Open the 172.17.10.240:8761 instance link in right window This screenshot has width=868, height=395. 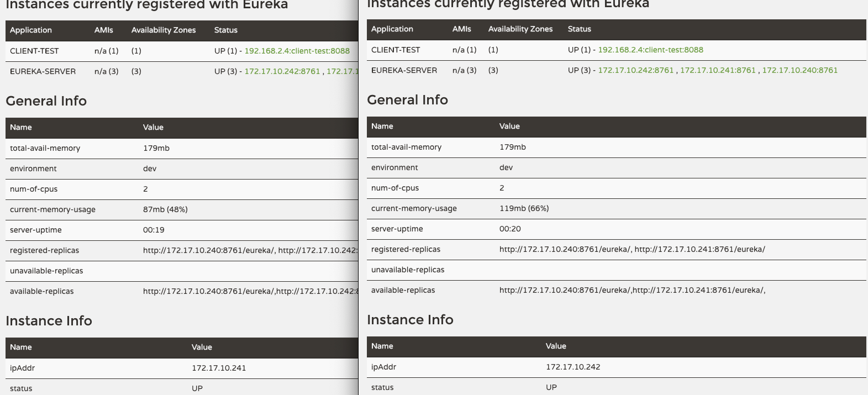799,70
